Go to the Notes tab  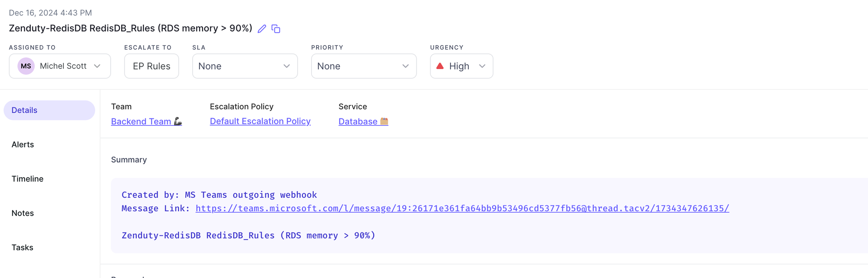click(x=23, y=213)
